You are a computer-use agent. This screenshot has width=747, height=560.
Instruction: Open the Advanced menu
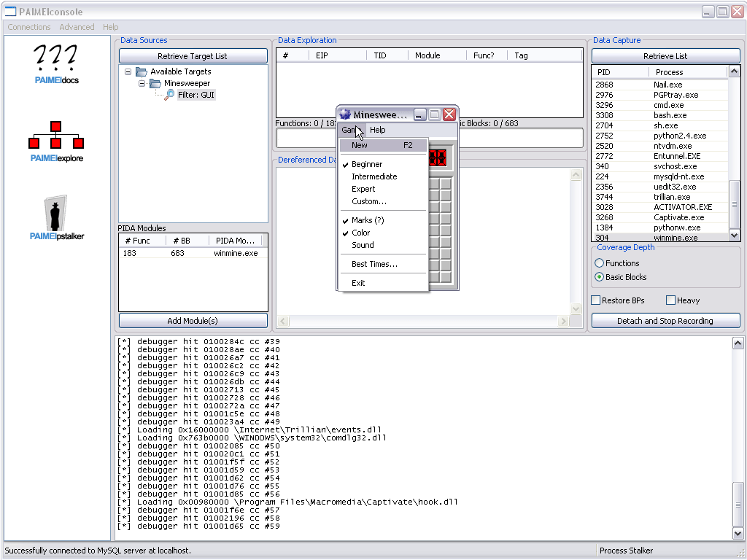tap(77, 27)
